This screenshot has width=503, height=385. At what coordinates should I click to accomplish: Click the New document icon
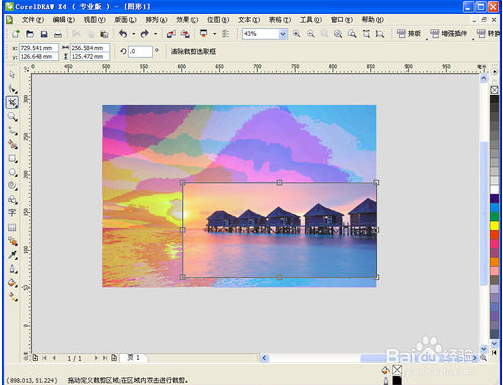point(16,34)
